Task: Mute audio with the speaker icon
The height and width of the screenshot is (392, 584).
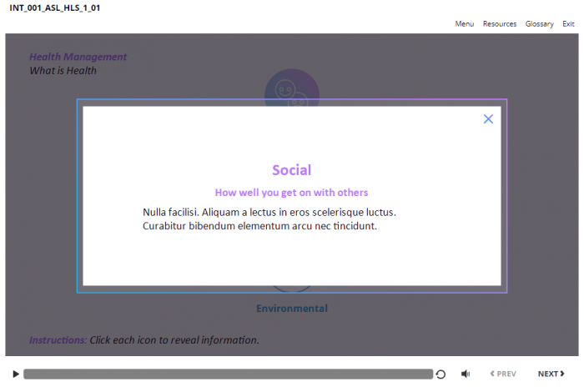Action: (466, 374)
